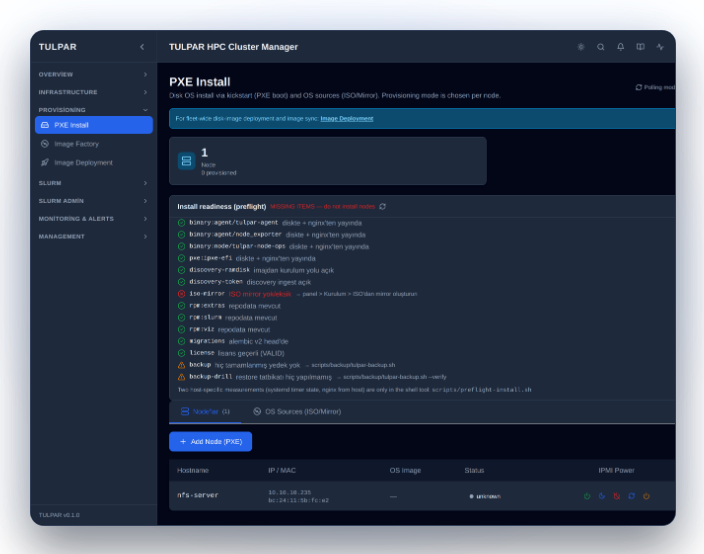Screen dimensions: 704x554
Task: Click the Add Node (PXE) button
Action: (x=211, y=442)
